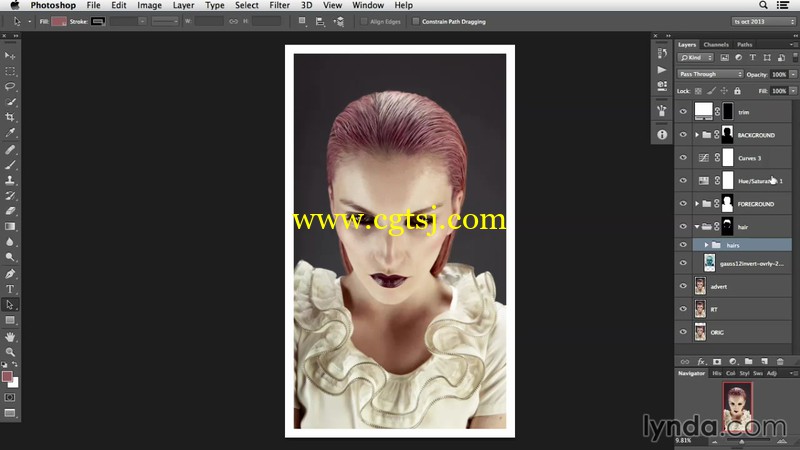800x450 pixels.
Task: Open the Stroke color swatch
Action: [98, 21]
